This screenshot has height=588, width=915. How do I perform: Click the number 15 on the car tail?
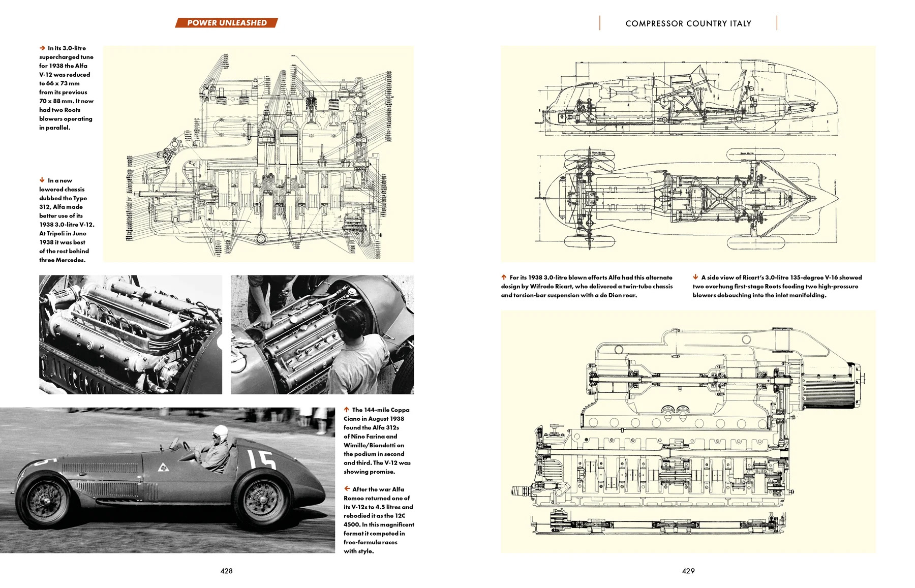(262, 459)
